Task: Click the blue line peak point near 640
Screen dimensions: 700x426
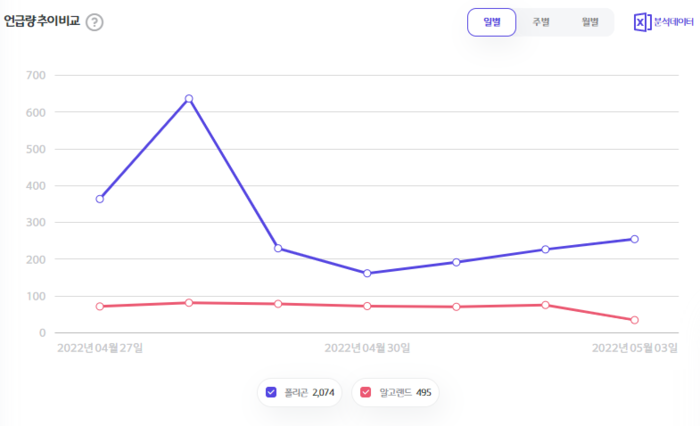Action: point(189,99)
